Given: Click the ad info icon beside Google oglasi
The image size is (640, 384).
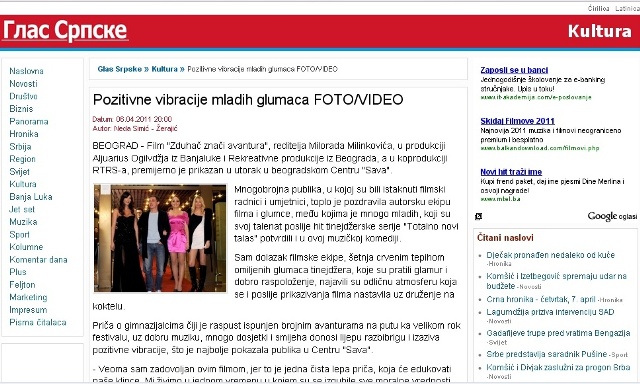Looking at the screenshot, I should pyautogui.click(x=478, y=216).
